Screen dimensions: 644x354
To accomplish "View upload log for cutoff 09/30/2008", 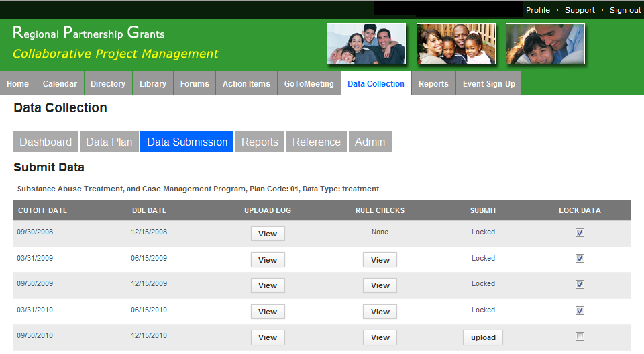I will pyautogui.click(x=268, y=234).
